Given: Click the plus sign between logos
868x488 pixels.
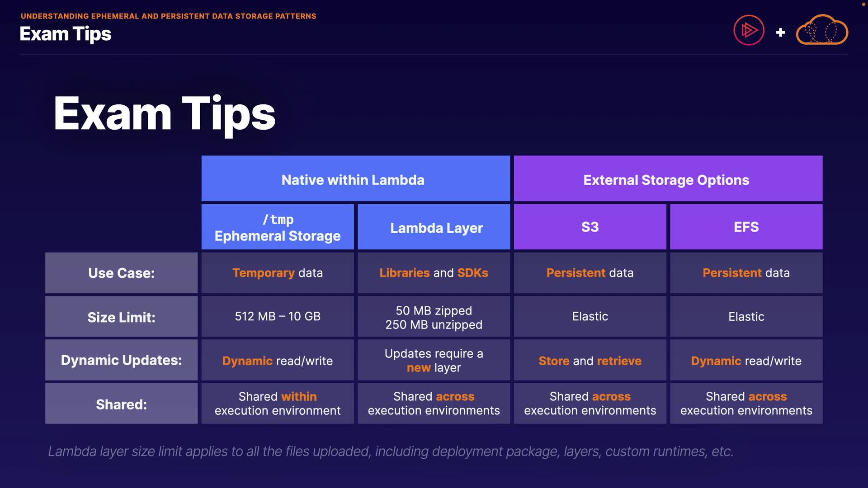Looking at the screenshot, I should click(x=780, y=33).
